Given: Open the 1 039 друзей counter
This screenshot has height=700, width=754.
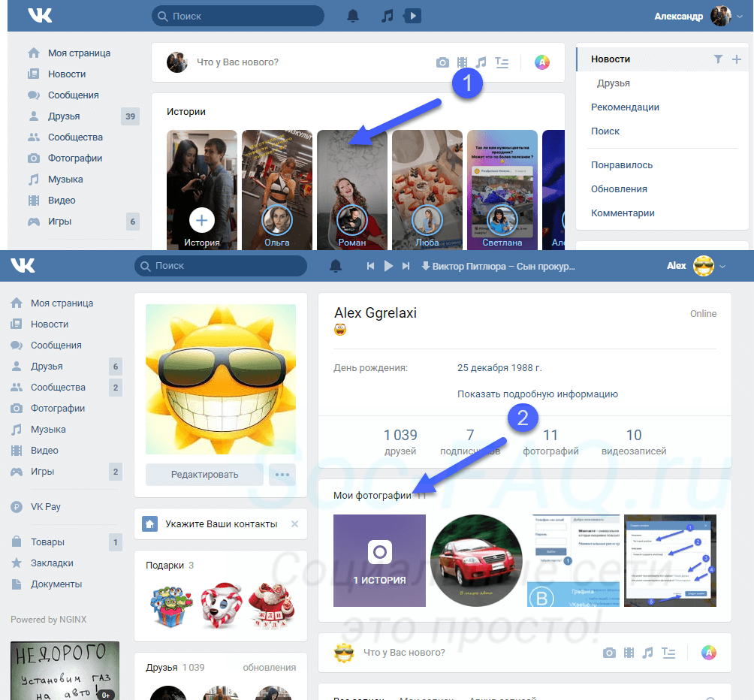Looking at the screenshot, I should [400, 442].
